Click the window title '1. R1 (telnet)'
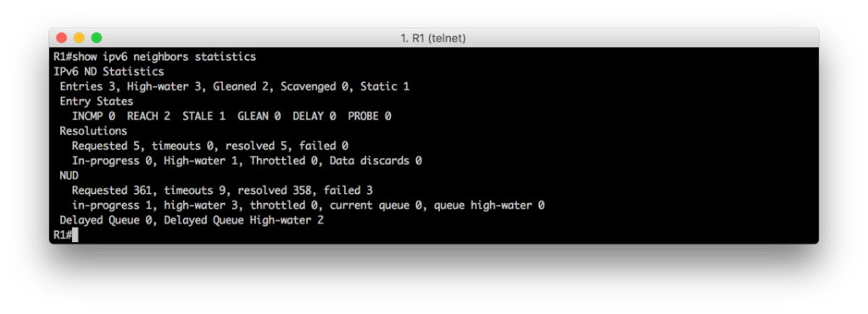Image resolution: width=868 pixels, height=314 pixels. [x=433, y=38]
